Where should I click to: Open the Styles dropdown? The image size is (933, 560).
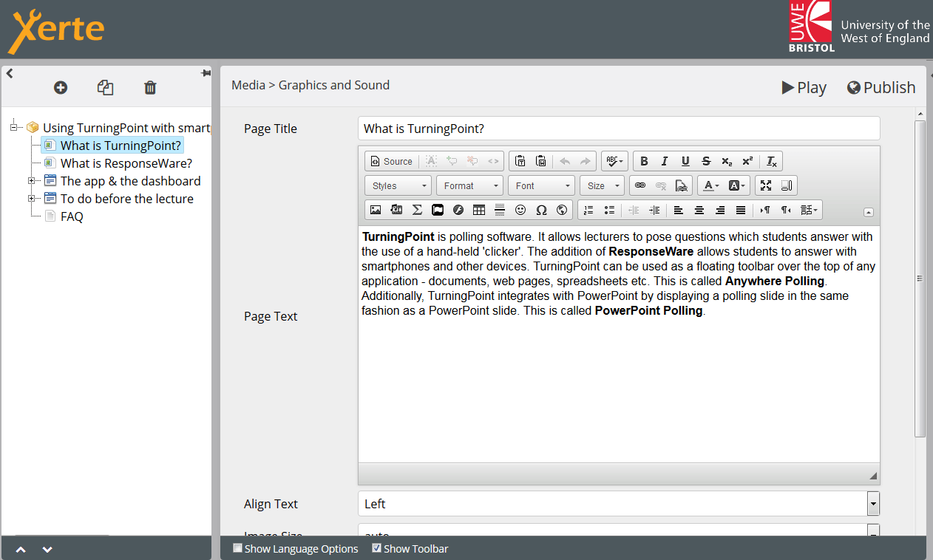[x=398, y=185]
